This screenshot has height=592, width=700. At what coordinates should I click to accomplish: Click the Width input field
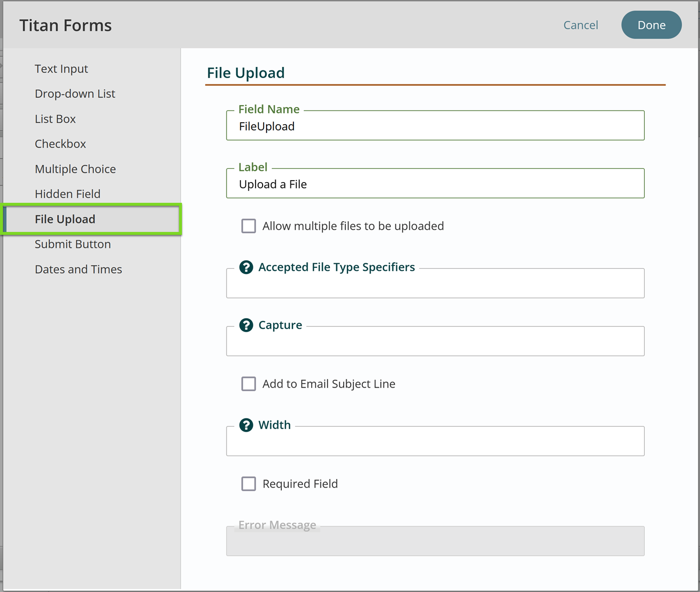pyautogui.click(x=435, y=441)
